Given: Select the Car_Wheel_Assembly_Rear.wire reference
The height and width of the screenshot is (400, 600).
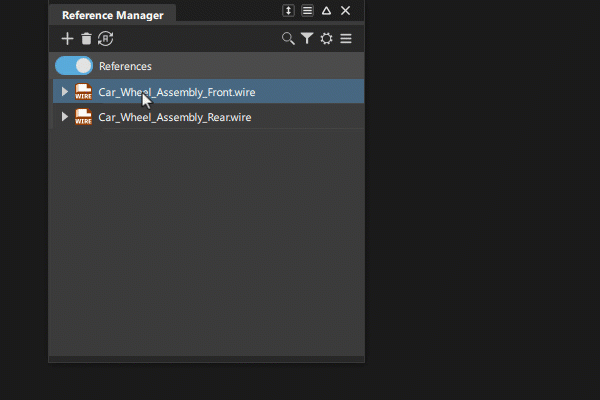Looking at the screenshot, I should pos(175,117).
